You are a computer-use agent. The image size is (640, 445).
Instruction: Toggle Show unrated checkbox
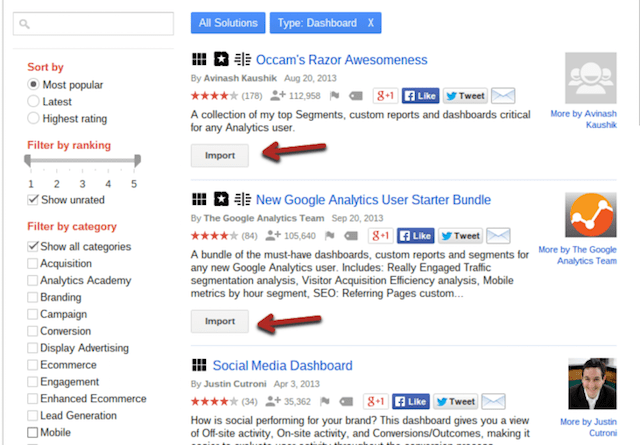pyautogui.click(x=33, y=200)
